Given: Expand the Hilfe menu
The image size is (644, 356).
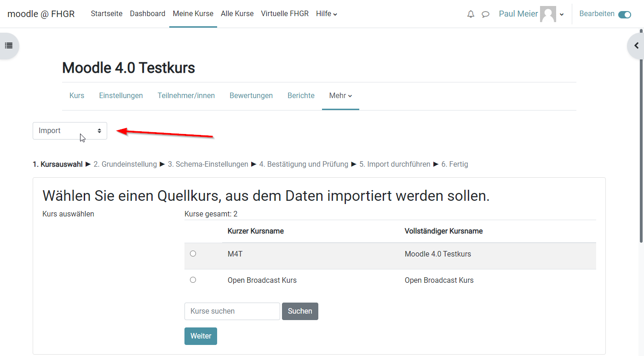Looking at the screenshot, I should pos(327,14).
